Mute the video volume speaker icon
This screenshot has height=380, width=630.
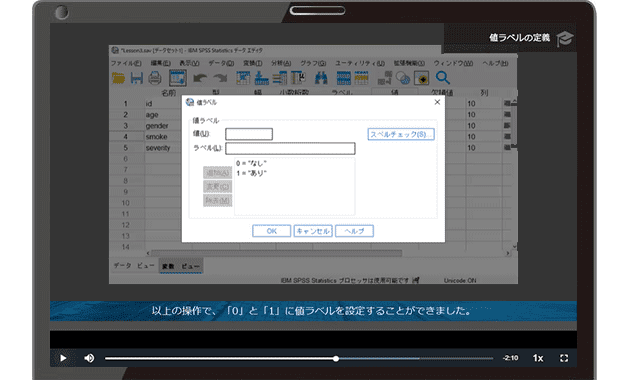coord(89,358)
